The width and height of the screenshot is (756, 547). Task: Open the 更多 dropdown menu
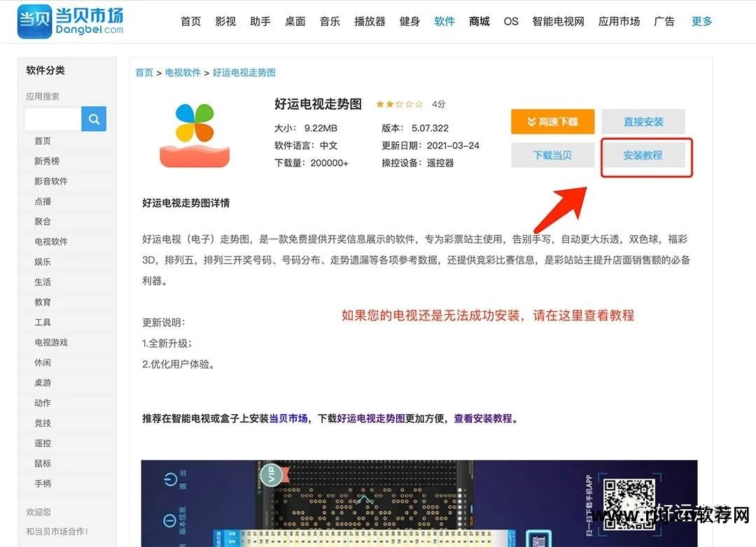coord(701,21)
